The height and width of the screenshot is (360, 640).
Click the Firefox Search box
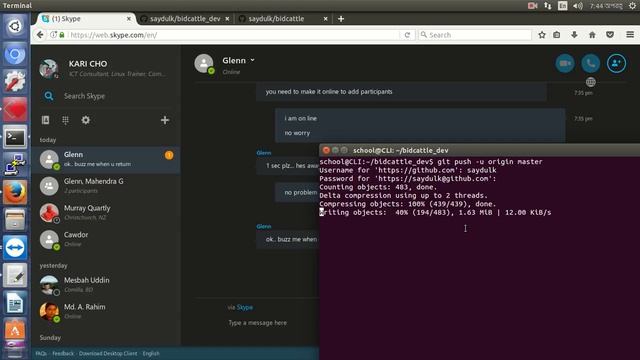(x=476, y=35)
